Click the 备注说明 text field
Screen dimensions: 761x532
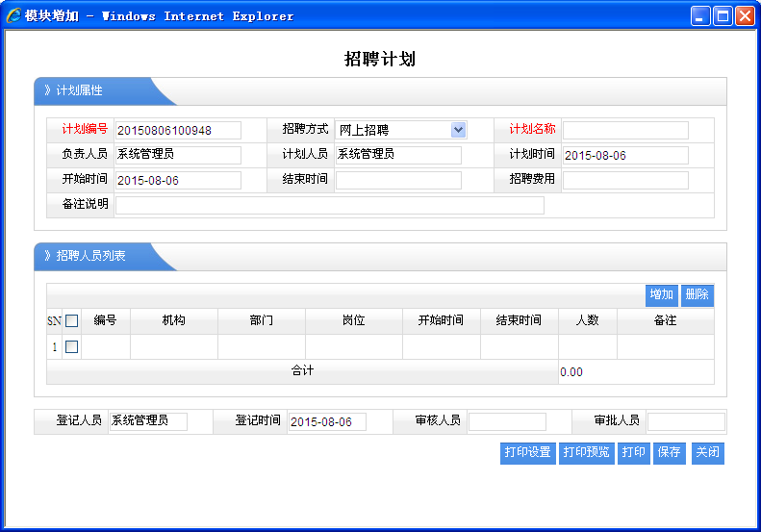point(329,205)
